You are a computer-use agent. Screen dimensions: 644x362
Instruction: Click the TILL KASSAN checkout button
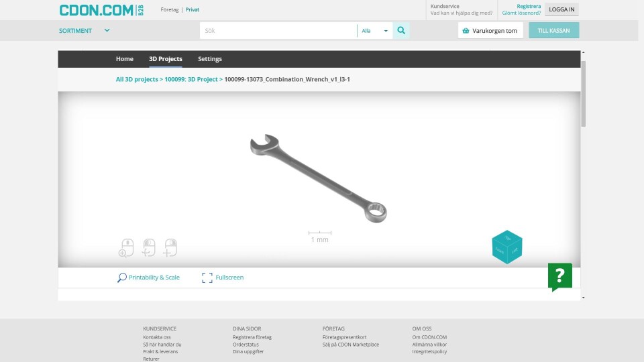point(553,31)
